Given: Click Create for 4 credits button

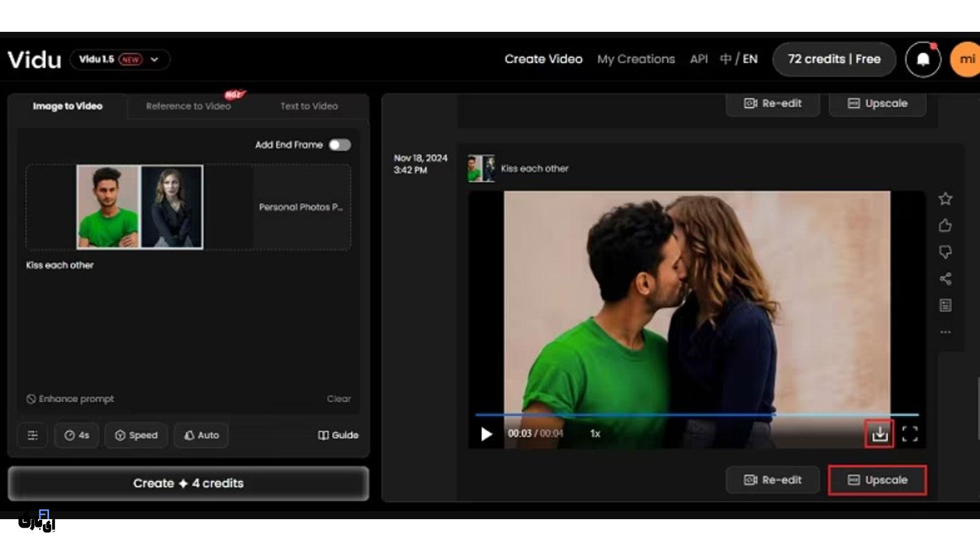Looking at the screenshot, I should [x=188, y=484].
